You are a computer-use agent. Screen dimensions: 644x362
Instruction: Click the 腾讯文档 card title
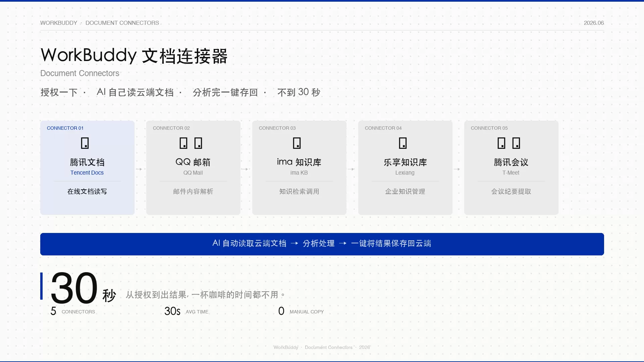coord(87,162)
